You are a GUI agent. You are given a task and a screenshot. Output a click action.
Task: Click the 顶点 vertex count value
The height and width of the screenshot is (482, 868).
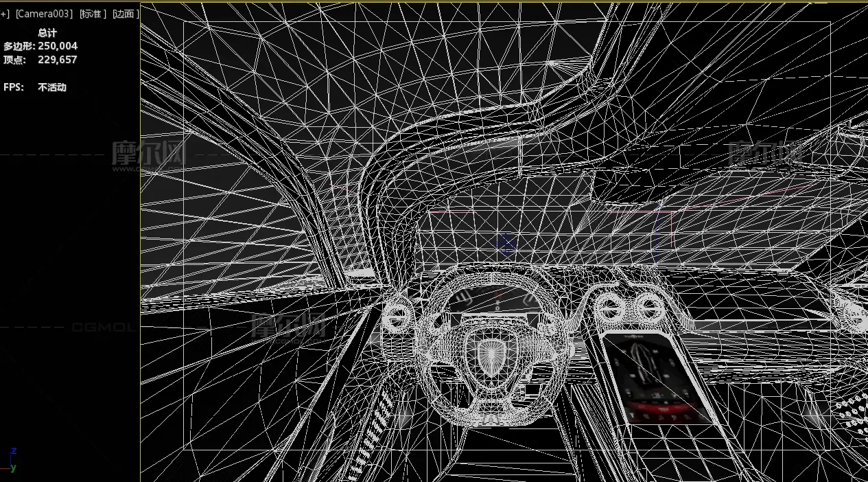click(x=58, y=60)
